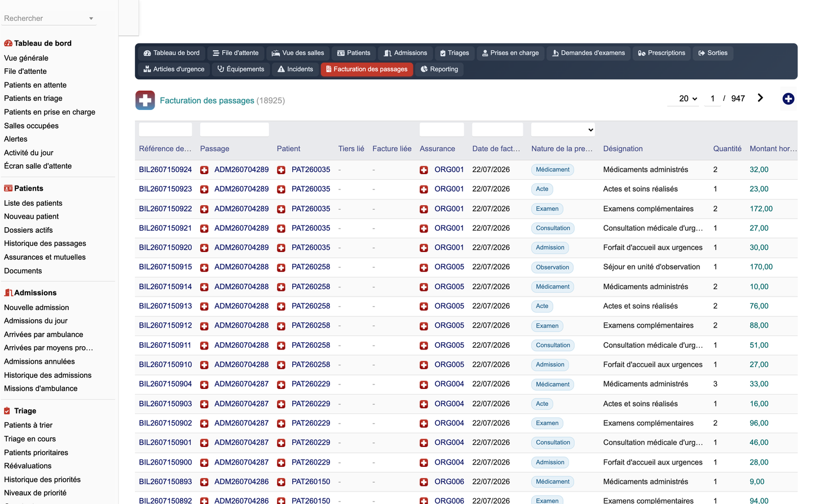Click the passage icon in row BIL2607150900
This screenshot has width=815, height=504.
click(x=204, y=463)
